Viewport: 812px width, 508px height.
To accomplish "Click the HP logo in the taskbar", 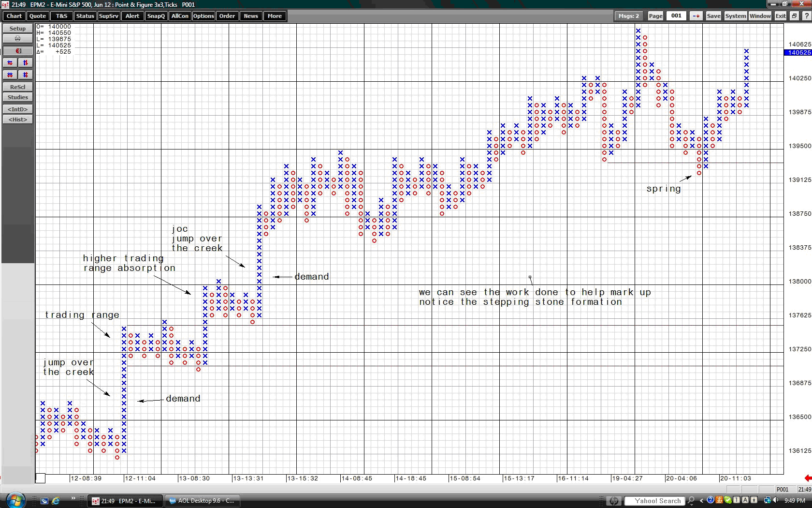I will (614, 501).
